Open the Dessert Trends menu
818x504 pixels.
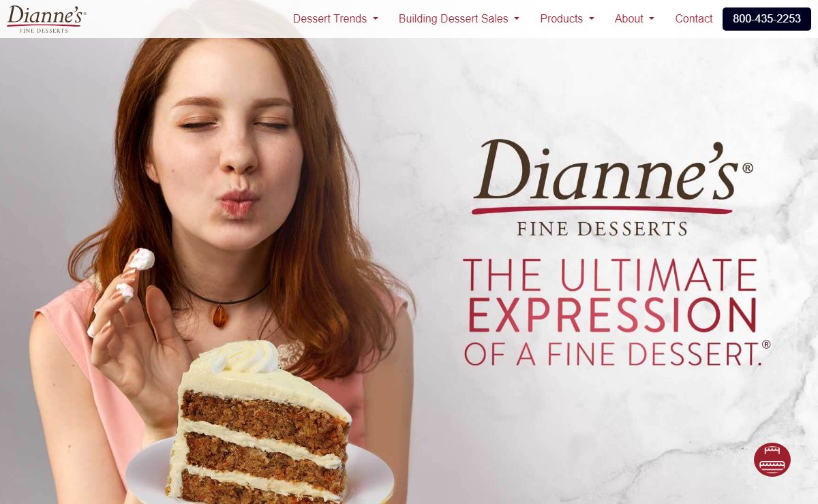click(x=330, y=19)
